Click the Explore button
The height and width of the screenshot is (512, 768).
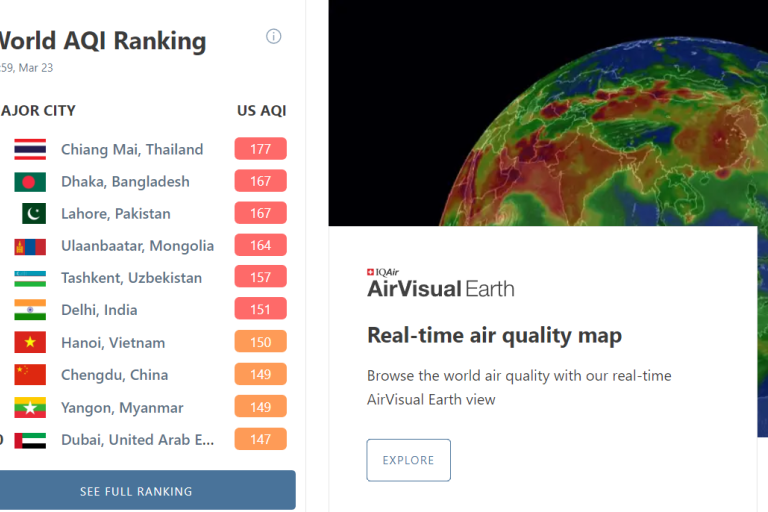tap(408, 460)
